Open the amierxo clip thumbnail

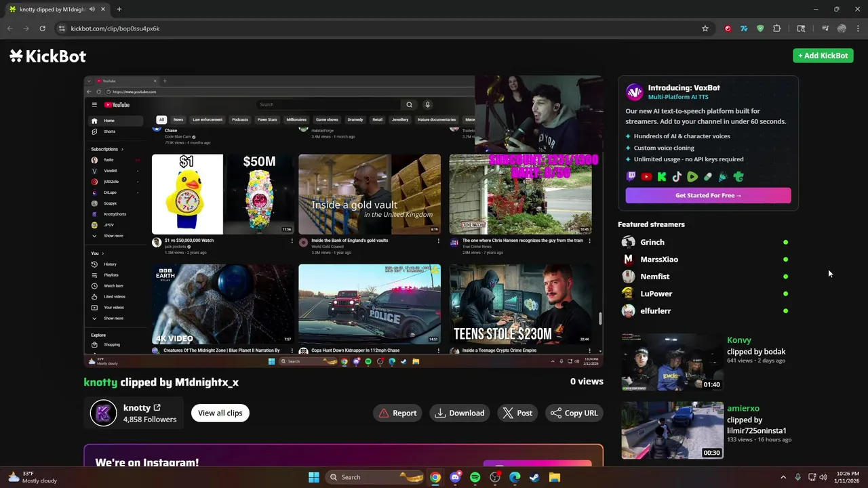[673, 430]
